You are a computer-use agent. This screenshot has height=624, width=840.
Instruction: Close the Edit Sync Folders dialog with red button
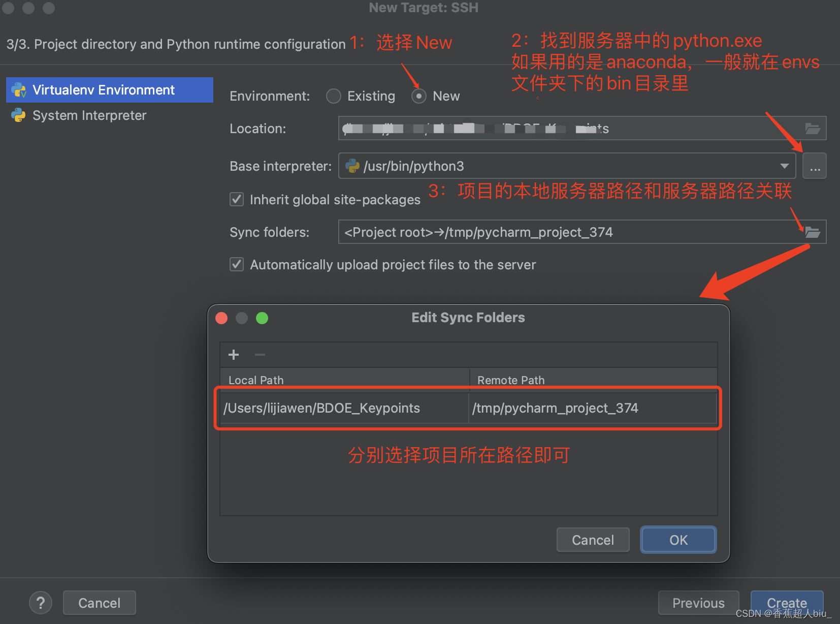[221, 318]
